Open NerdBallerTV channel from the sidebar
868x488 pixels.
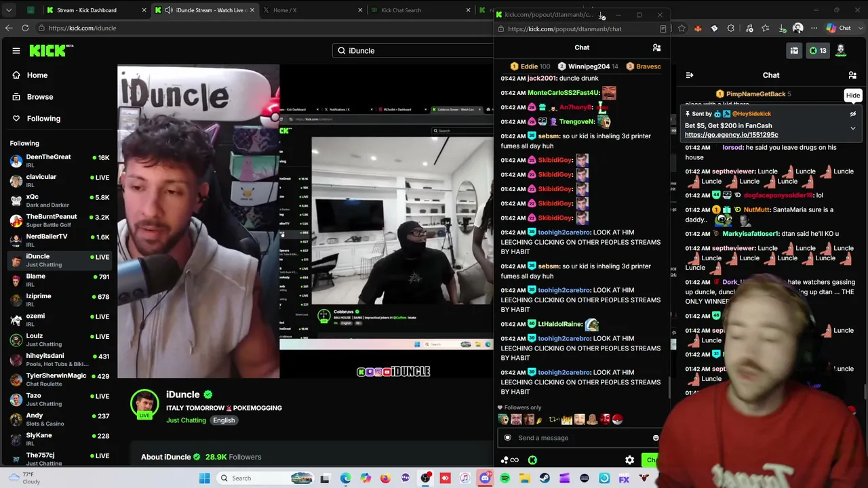pyautogui.click(x=59, y=240)
